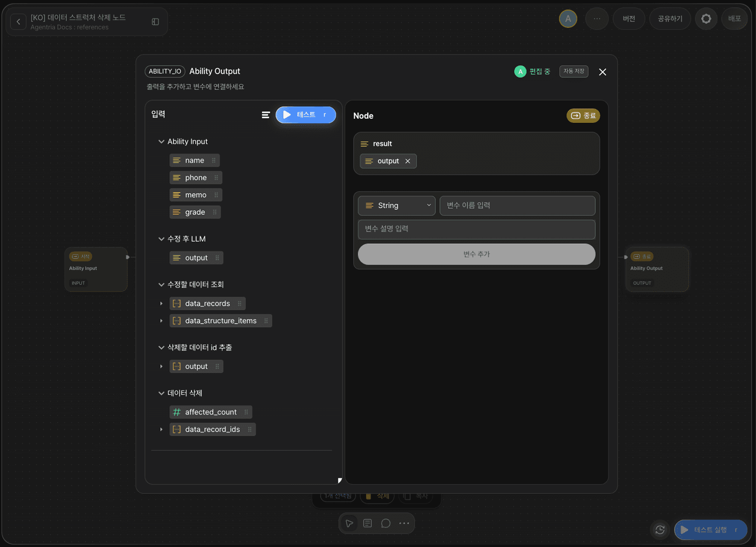Click the 배포 button
This screenshot has height=547, width=756.
tap(734, 19)
